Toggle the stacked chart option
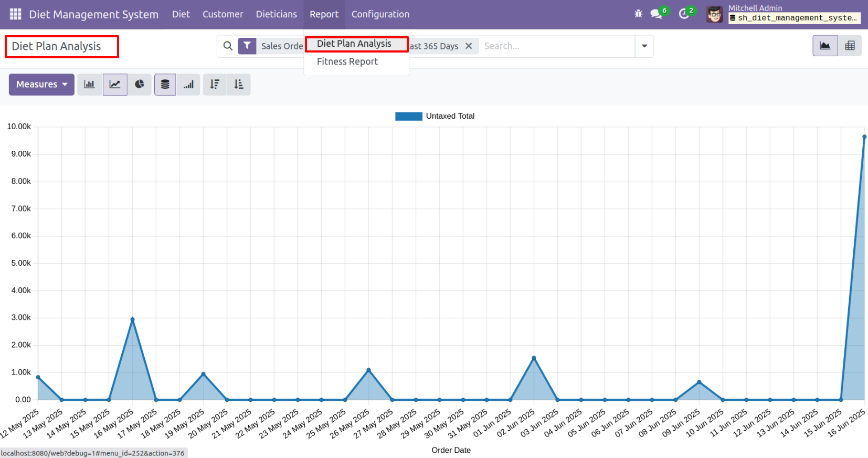This screenshot has width=868, height=458. 165,85
